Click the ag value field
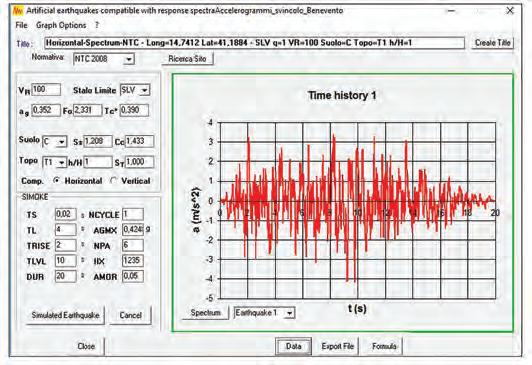 pos(46,110)
